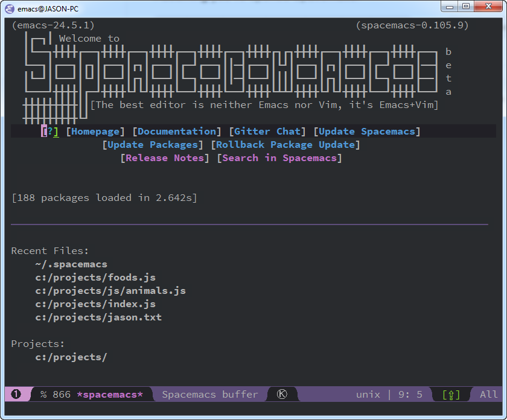507x420 pixels.
Task: Click the spacemacs-0.105.9 version text
Action: (x=412, y=25)
